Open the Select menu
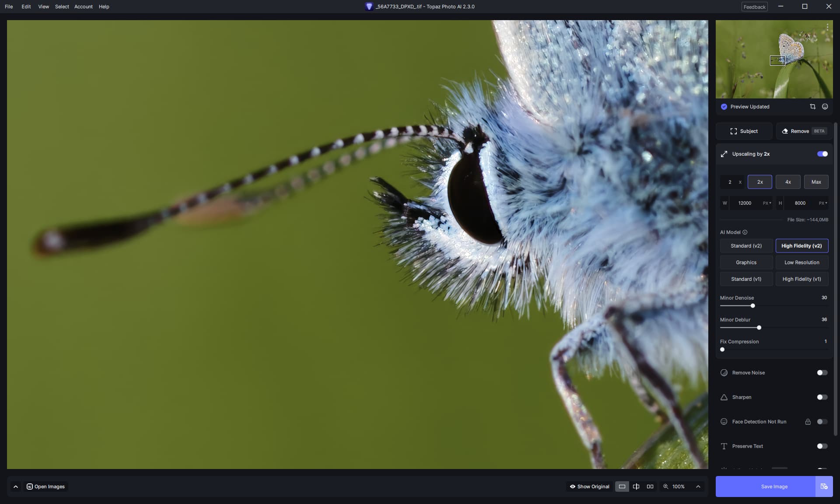Viewport: 840px width, 504px height. coord(62,7)
